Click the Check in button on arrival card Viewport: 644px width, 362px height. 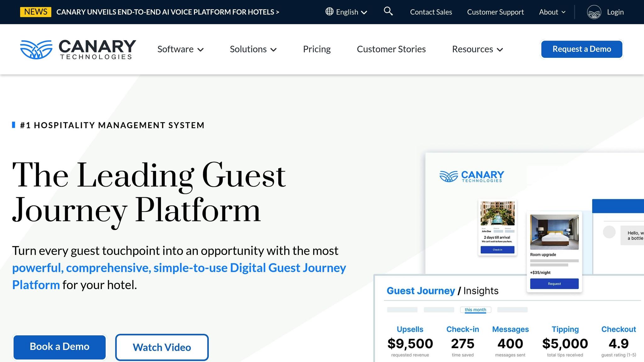[497, 250]
